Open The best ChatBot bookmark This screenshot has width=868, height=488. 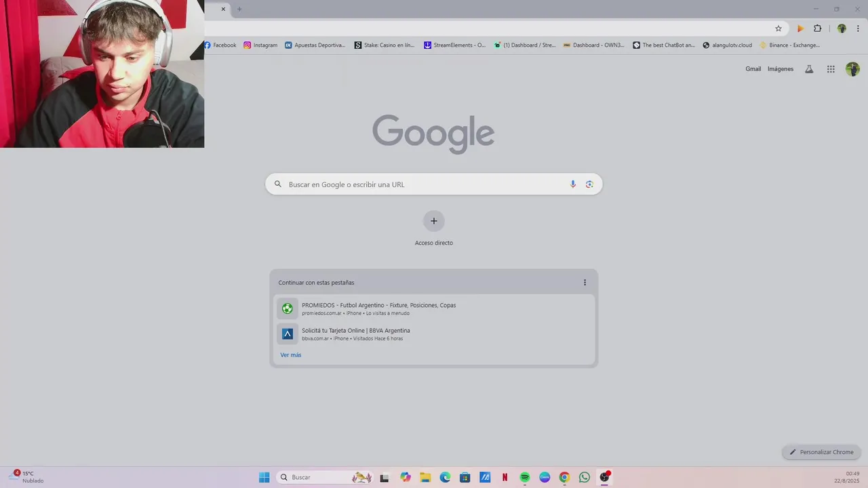[665, 45]
